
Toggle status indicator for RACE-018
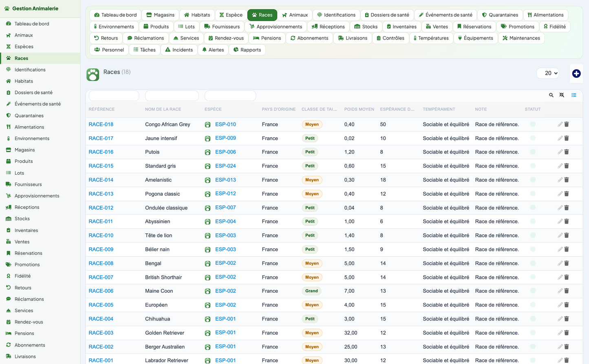(533, 124)
